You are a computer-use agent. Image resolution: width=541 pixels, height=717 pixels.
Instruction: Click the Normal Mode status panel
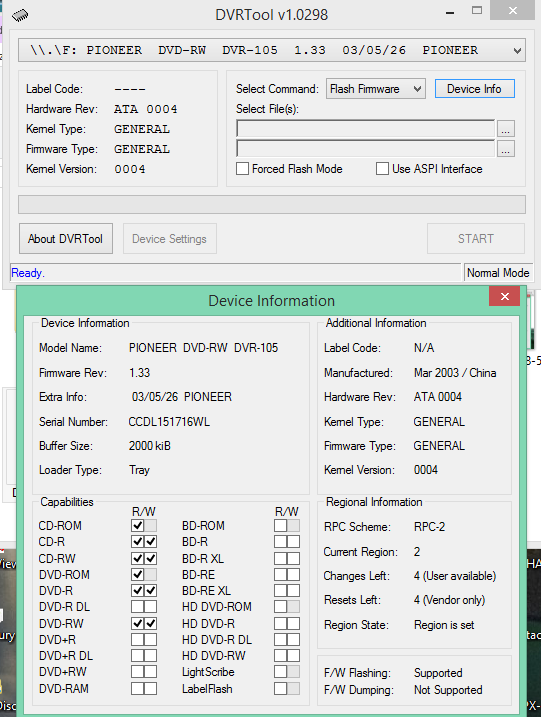(x=498, y=273)
